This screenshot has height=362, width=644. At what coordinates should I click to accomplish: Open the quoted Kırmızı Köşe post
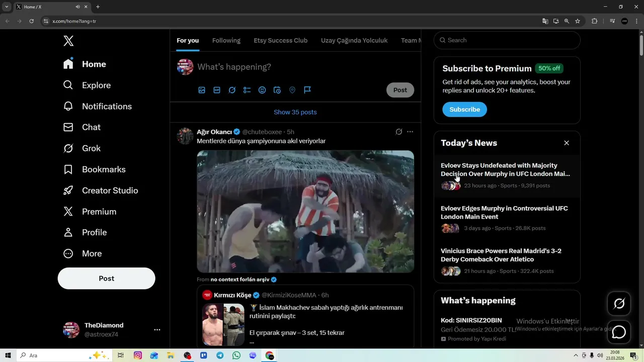tap(305, 316)
